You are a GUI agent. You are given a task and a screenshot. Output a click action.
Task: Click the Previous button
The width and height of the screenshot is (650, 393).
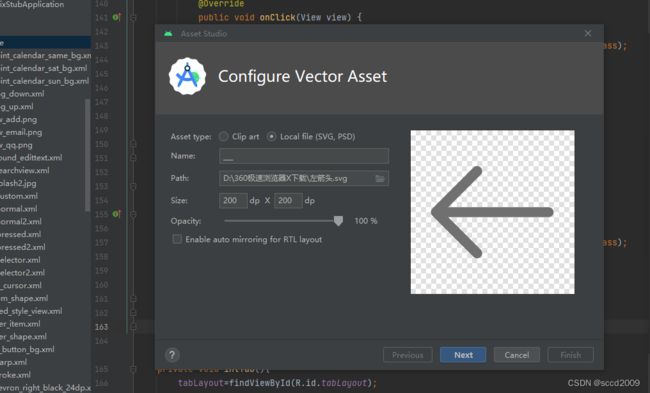click(407, 355)
